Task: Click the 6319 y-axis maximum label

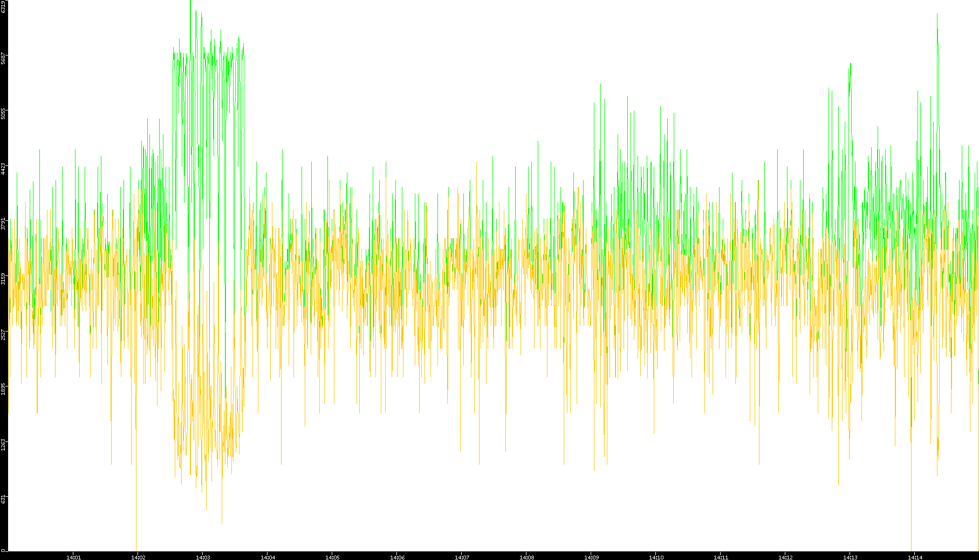Action: point(4,6)
